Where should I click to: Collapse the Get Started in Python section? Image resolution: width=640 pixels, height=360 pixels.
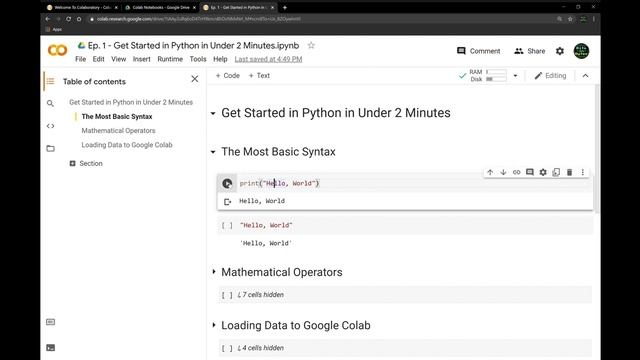click(x=213, y=113)
